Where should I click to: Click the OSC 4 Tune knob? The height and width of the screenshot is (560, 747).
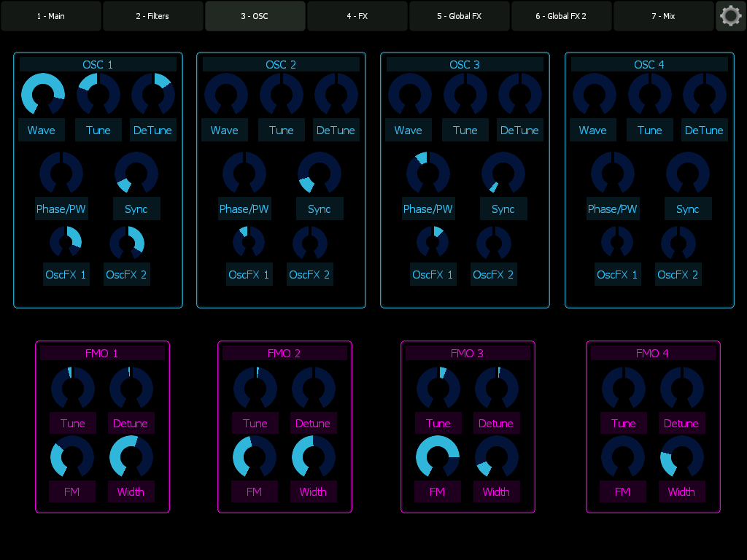[650, 94]
